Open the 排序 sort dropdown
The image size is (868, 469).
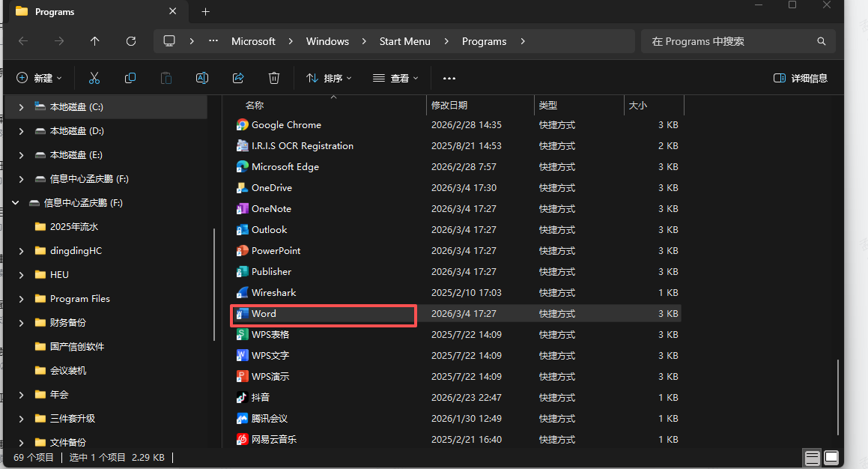pos(328,78)
